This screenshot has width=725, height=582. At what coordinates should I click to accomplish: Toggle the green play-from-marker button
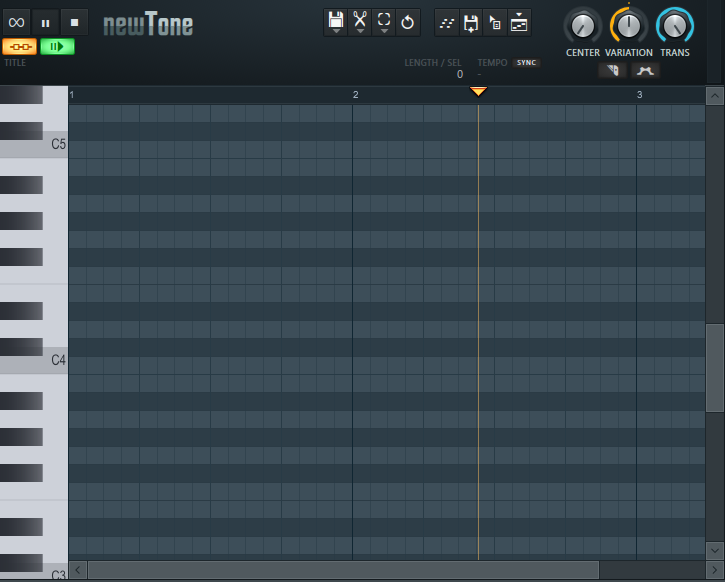tap(57, 47)
